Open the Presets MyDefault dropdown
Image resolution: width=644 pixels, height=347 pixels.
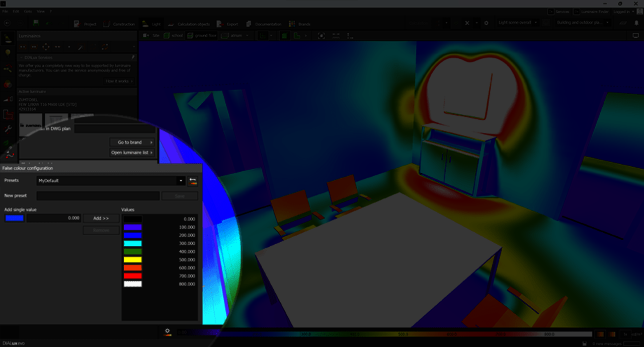tap(111, 181)
